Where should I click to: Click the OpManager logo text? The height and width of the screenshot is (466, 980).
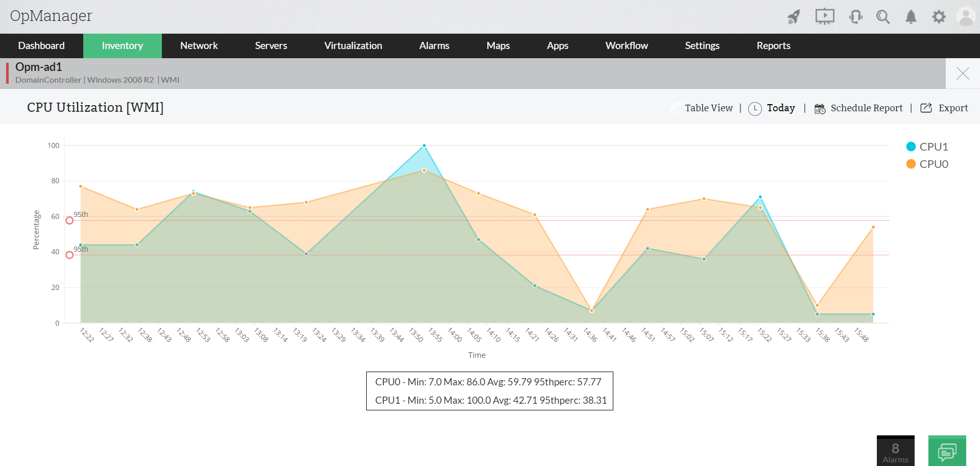coord(51,16)
